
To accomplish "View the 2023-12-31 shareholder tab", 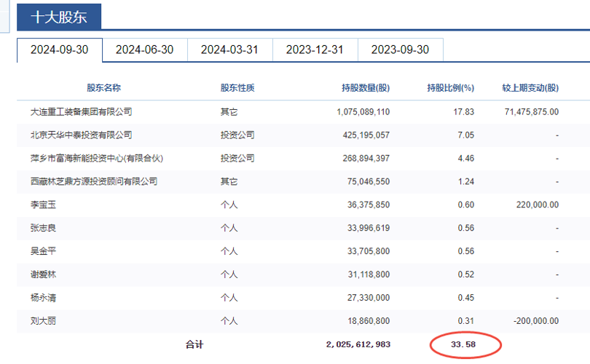I will pyautogui.click(x=315, y=50).
